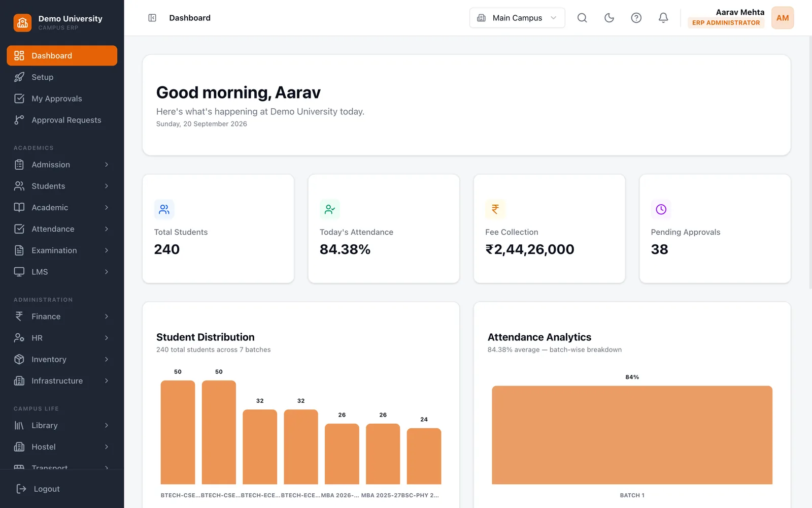Image resolution: width=812 pixels, height=508 pixels.
Task: Click the ₹2,44,26,000 fee collection value
Action: click(x=530, y=249)
